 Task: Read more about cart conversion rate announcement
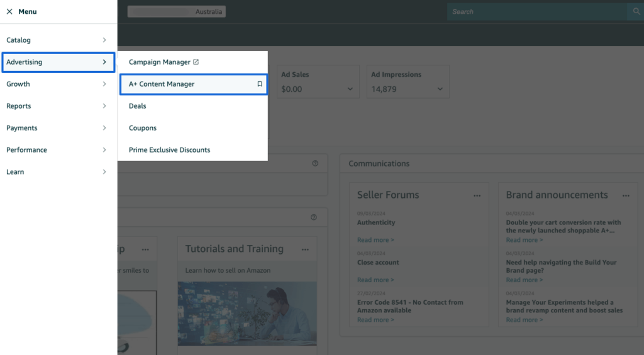pos(525,239)
